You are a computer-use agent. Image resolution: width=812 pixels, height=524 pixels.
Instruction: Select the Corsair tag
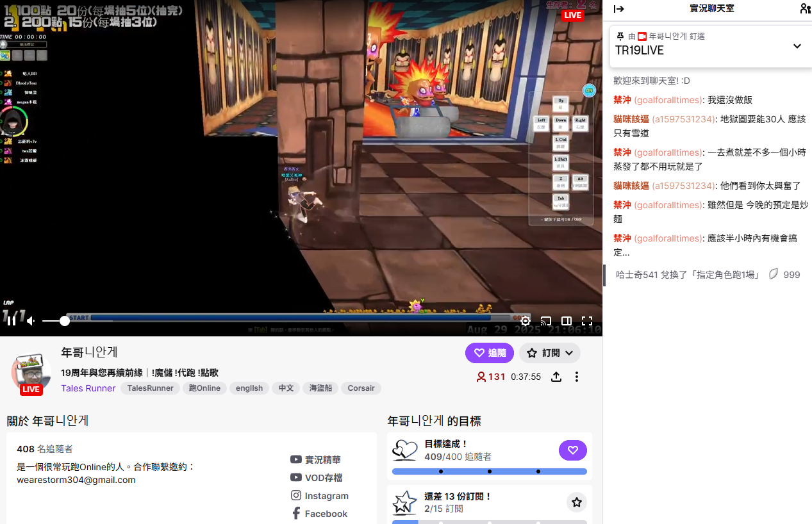(361, 388)
